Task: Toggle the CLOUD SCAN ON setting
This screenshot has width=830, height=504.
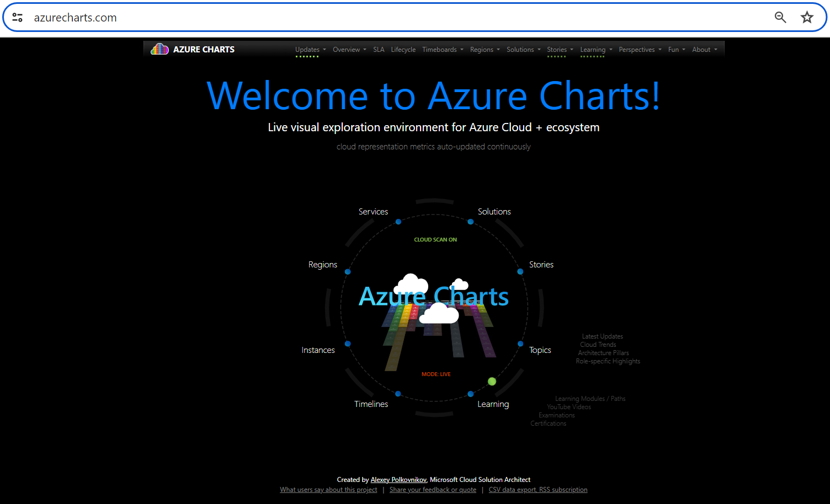Action: coord(435,239)
